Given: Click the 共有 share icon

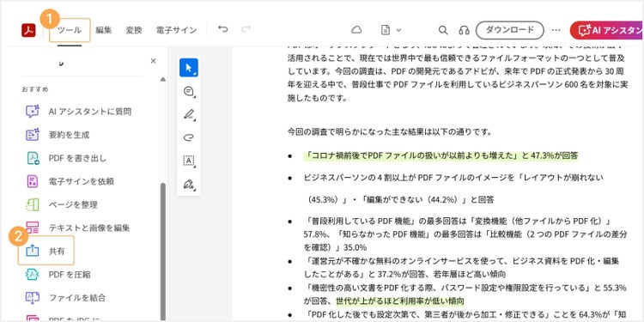Looking at the screenshot, I should [33, 251].
